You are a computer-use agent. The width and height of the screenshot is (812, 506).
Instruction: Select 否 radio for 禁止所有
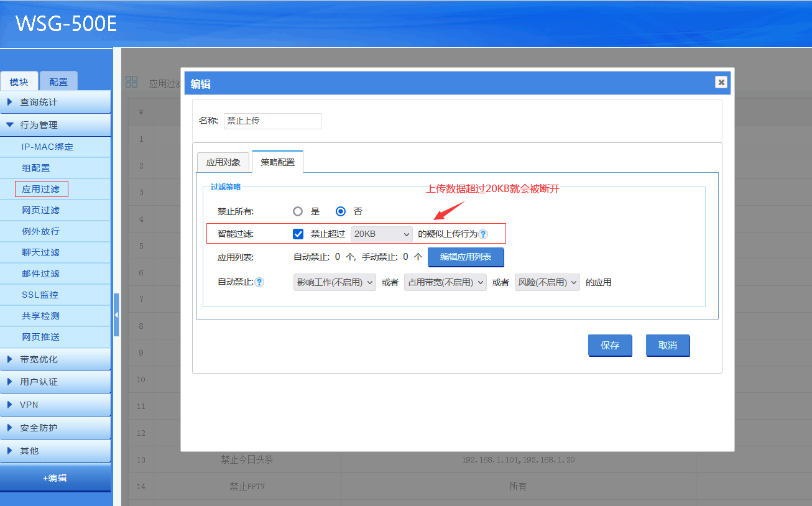tap(341, 211)
